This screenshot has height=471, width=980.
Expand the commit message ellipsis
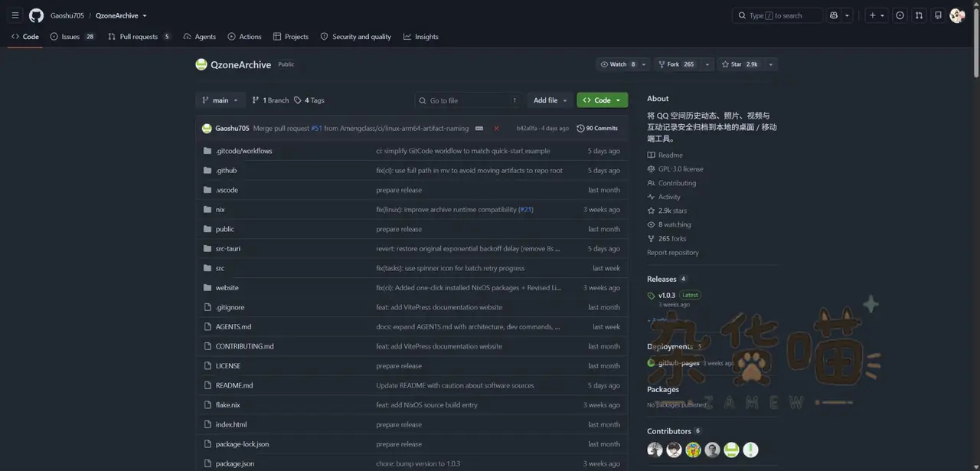(x=479, y=128)
